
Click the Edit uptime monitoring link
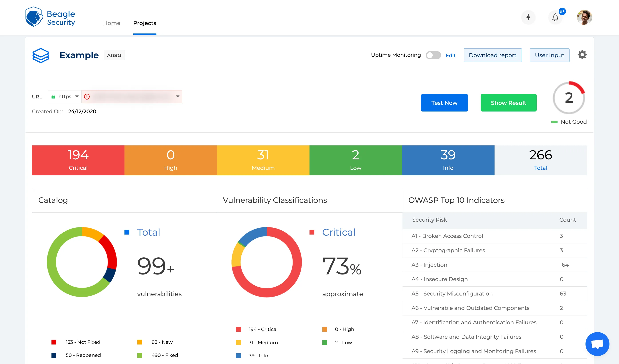[450, 55]
